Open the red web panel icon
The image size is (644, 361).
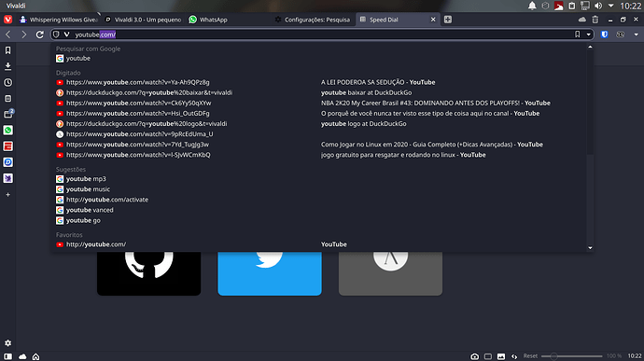[7, 146]
